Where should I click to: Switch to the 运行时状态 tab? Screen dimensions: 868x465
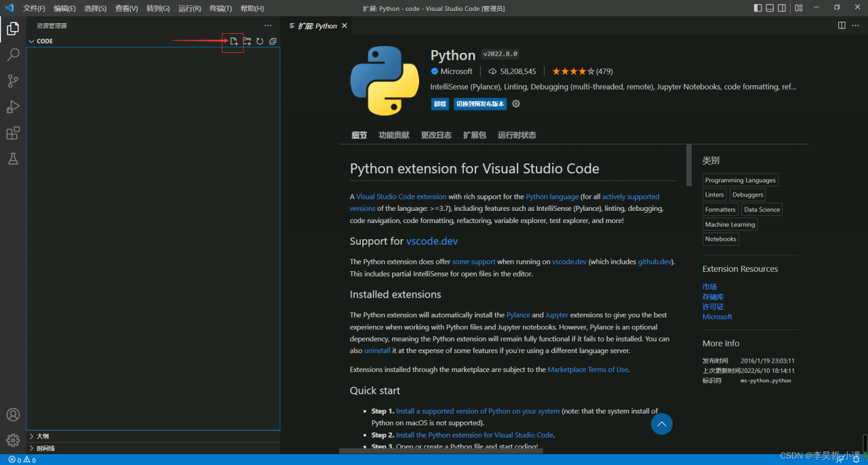[517, 135]
